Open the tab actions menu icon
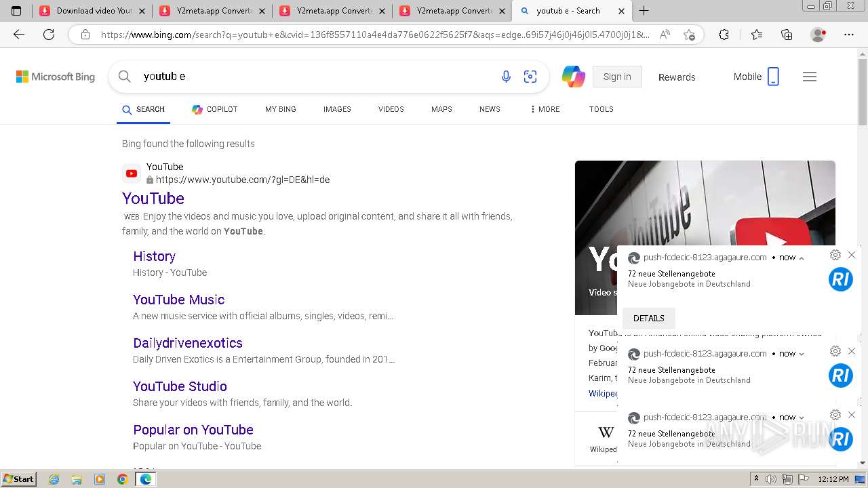This screenshot has height=488, width=868. (x=16, y=11)
